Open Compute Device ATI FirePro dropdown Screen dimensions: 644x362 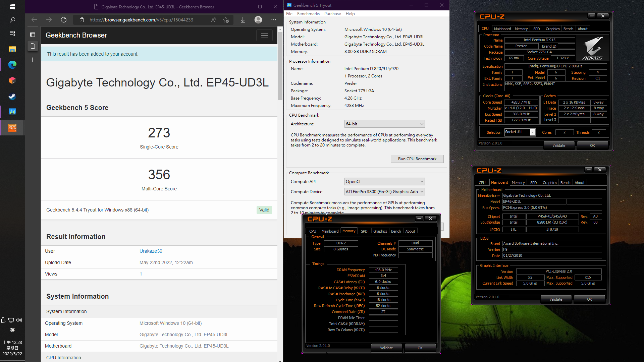pos(384,192)
